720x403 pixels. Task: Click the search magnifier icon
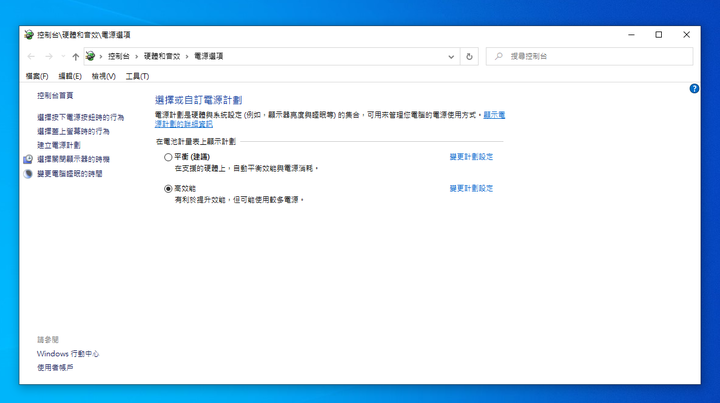coord(499,56)
